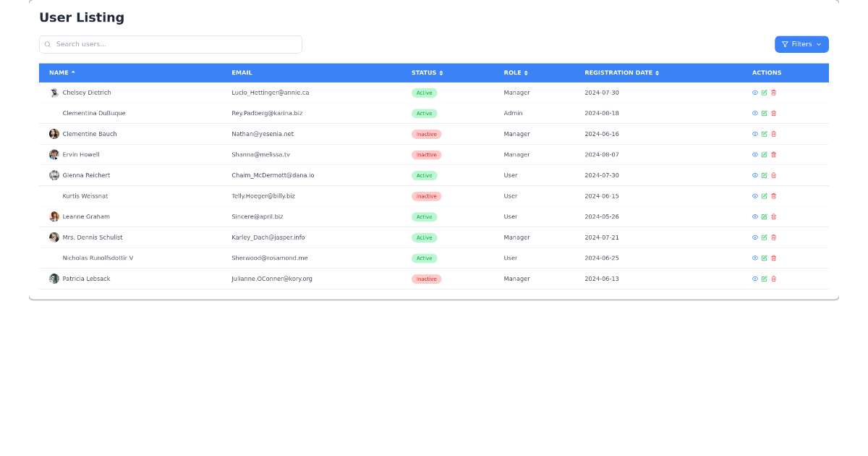Image resolution: width=868 pixels, height=456 pixels.
Task: Click the funnel icon on the Filters button
Action: pos(784,44)
